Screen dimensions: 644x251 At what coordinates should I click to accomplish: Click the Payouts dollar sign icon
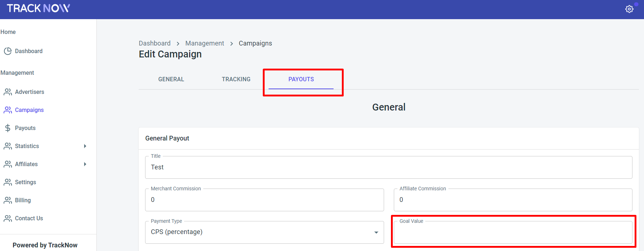click(x=8, y=128)
